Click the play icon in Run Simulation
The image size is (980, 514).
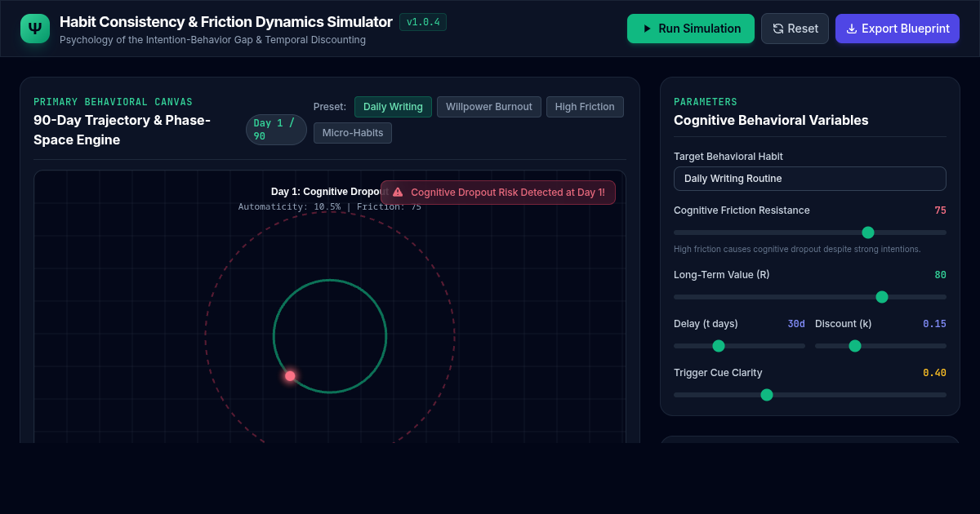coord(647,29)
